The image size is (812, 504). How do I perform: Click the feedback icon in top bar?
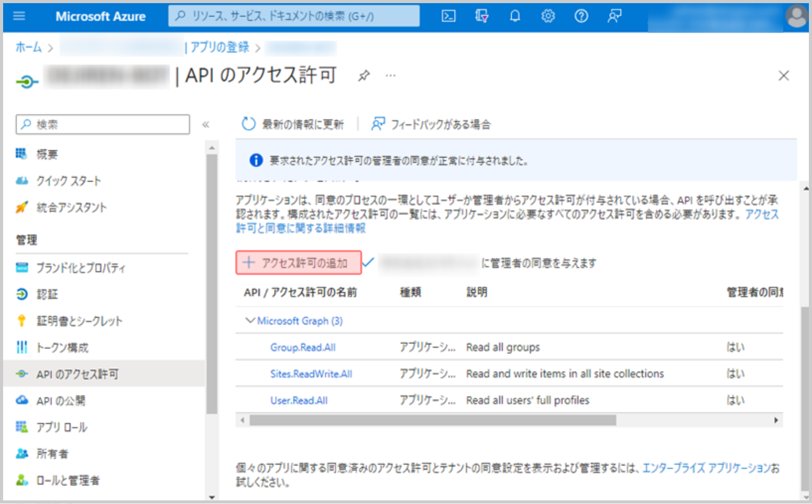click(614, 16)
